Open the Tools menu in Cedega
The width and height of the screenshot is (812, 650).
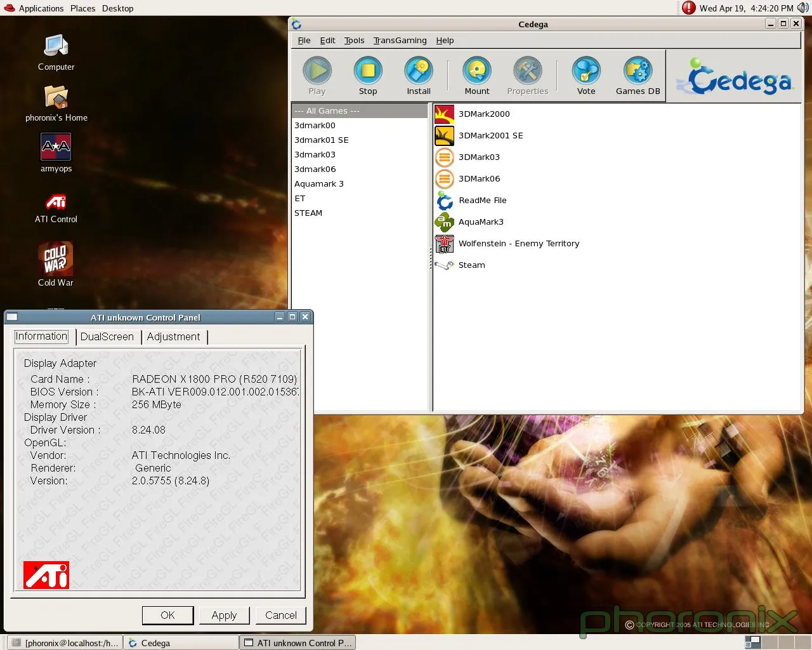(354, 40)
